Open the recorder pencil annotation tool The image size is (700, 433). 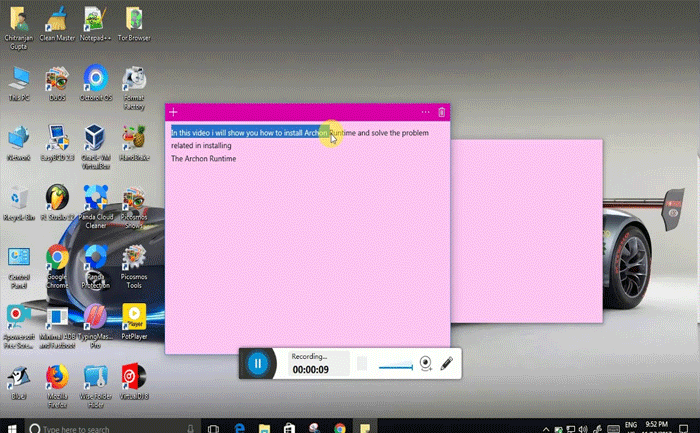point(446,363)
